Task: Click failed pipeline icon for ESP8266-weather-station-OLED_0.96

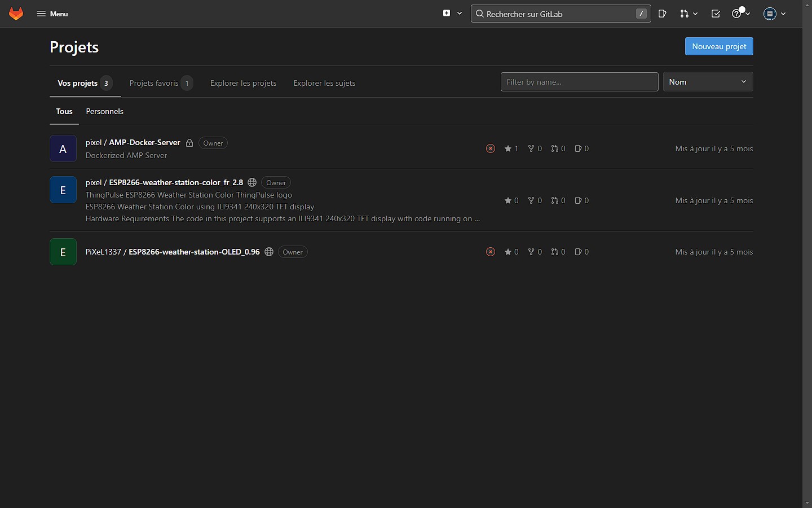Action: pyautogui.click(x=491, y=252)
